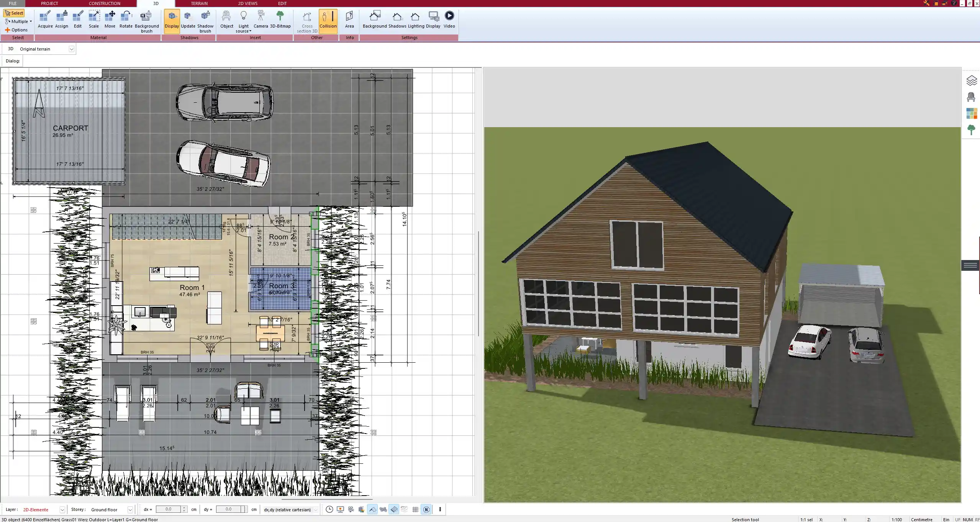The height and width of the screenshot is (522, 980).
Task: Expand the Layer 2D-Elemente dropdown
Action: pos(62,510)
